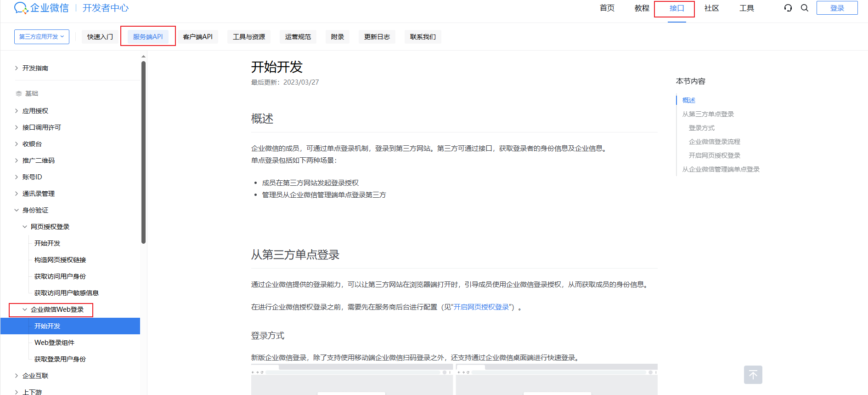Click the search magnifier icon

click(805, 8)
